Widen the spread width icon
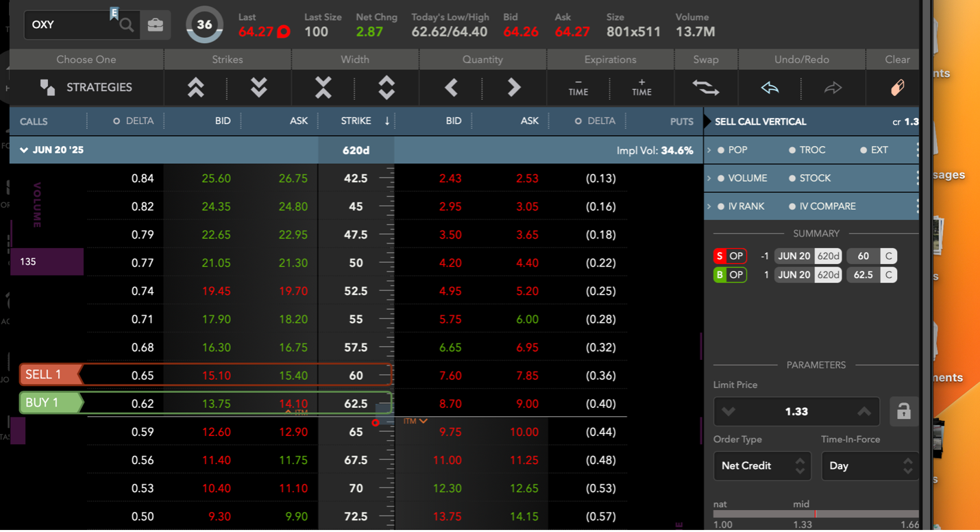Screen dimensions: 980x532 click(x=387, y=88)
